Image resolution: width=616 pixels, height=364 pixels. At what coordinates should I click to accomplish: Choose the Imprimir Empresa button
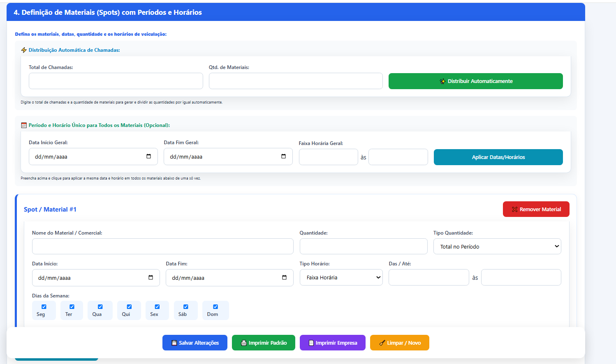[333, 343]
